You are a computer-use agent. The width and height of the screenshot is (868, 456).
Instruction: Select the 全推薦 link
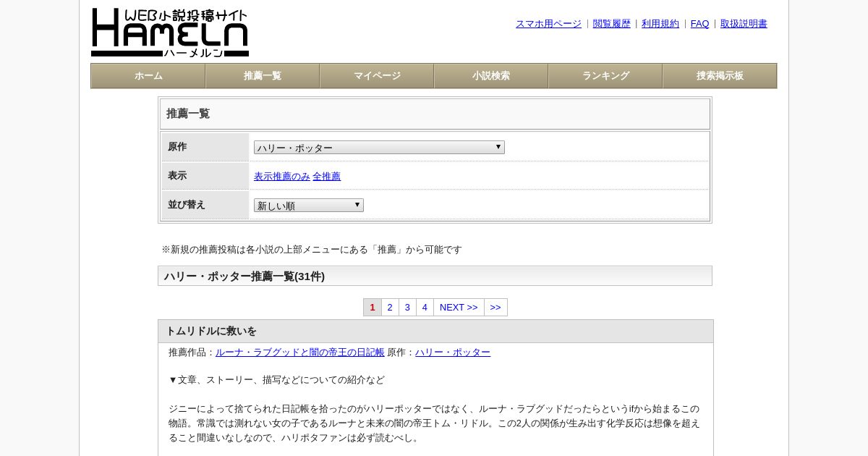tap(326, 177)
